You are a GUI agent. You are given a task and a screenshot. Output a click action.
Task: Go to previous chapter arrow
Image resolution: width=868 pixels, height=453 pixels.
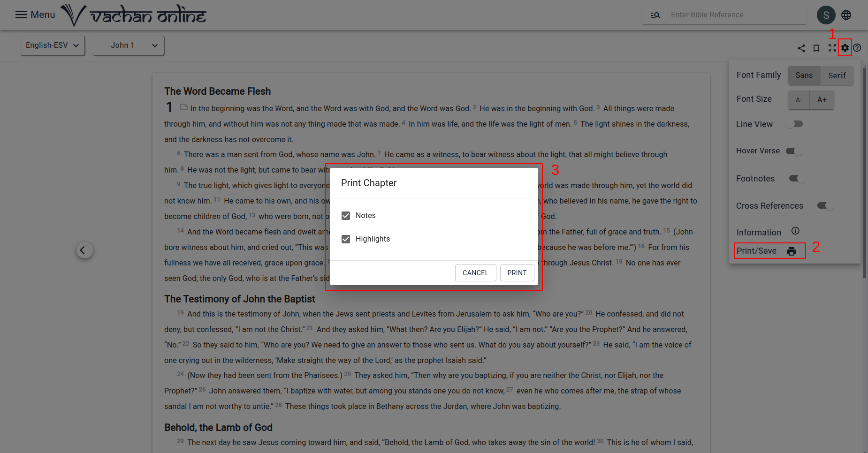(x=84, y=250)
